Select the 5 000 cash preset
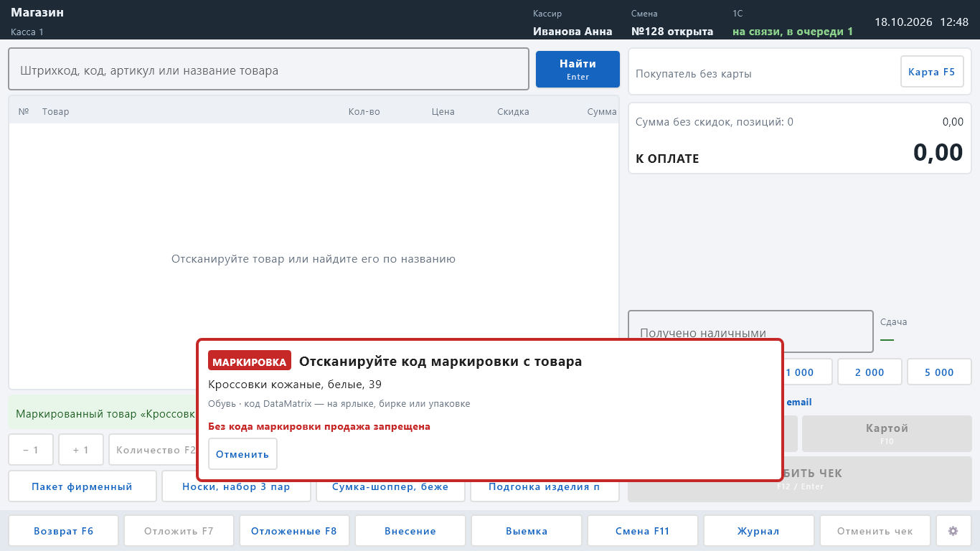This screenshot has height=551, width=980. coord(940,372)
